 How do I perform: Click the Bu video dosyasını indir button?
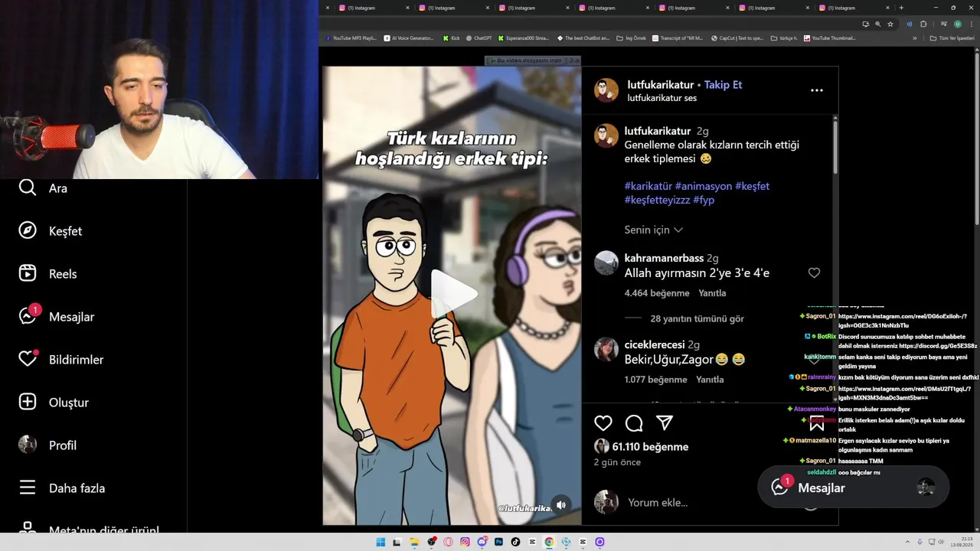coord(529,60)
